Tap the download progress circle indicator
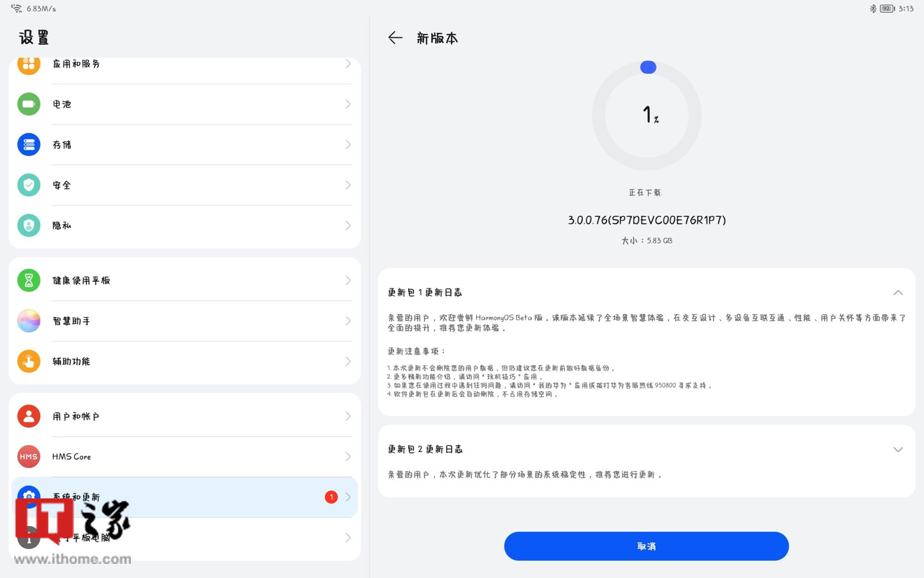The height and width of the screenshot is (578, 924). pyautogui.click(x=646, y=116)
